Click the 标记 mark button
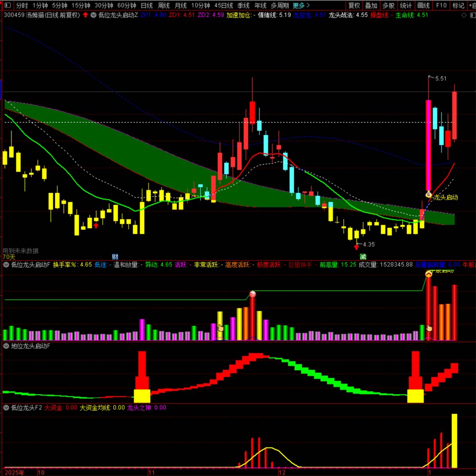Screen dimensions: 476x476 pos(458,5)
